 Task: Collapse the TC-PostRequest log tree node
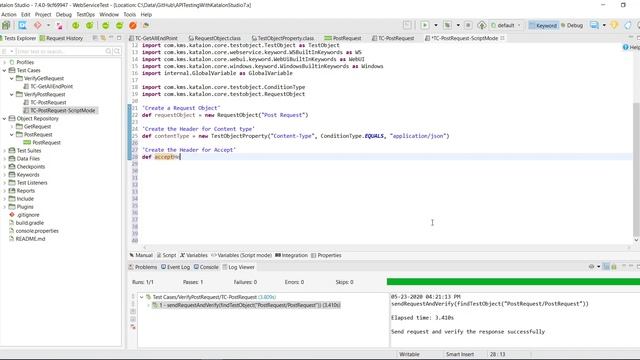tap(142, 297)
